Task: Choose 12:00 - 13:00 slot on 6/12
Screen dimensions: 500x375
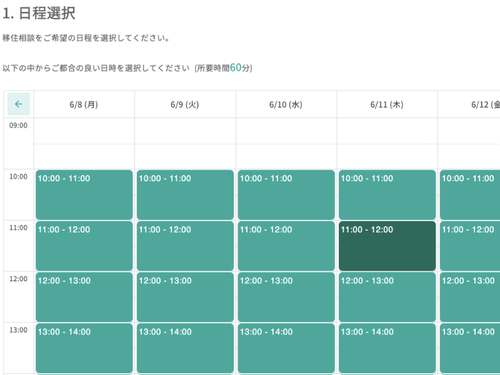Action: click(x=470, y=297)
